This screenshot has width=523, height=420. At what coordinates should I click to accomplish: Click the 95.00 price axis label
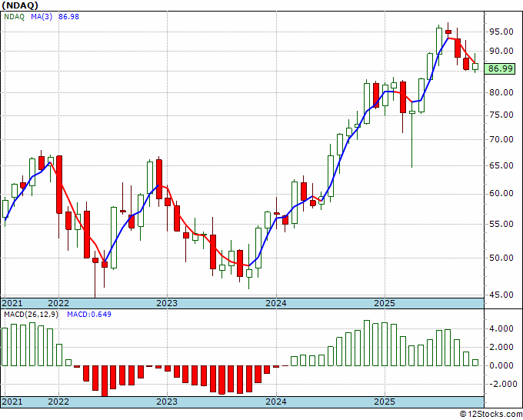501,32
